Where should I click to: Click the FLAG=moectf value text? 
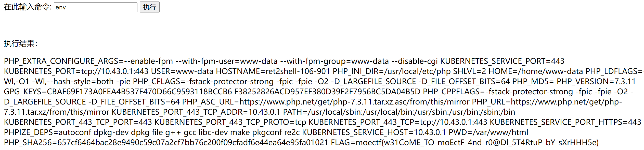point(465,142)
